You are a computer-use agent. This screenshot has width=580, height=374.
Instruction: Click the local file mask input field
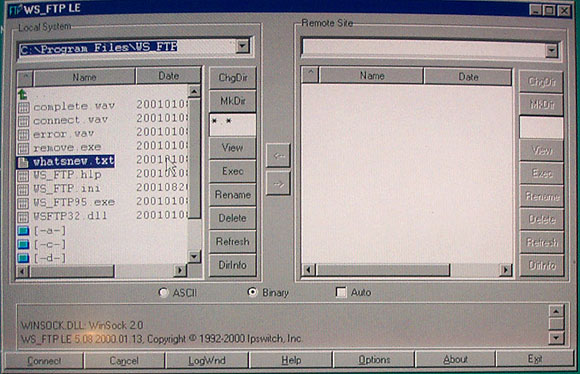click(x=233, y=125)
